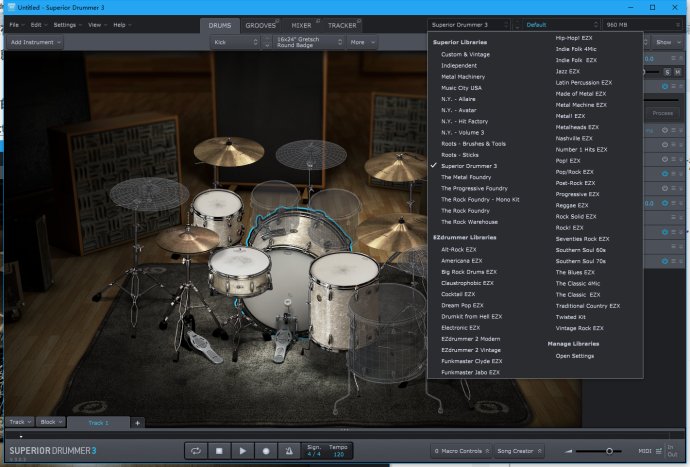This screenshot has width=690, height=467.
Task: Click the kick drum pedal
Action: tap(282, 343)
